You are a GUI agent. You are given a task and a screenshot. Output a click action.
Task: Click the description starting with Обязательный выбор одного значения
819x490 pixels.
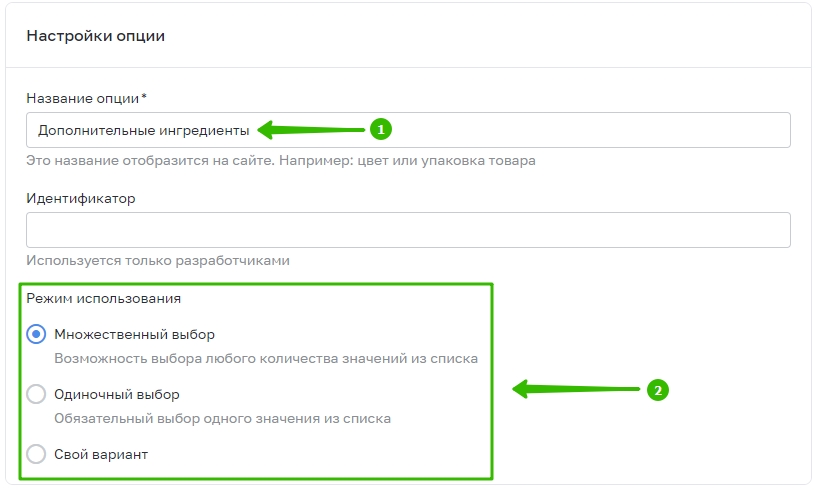(x=223, y=418)
